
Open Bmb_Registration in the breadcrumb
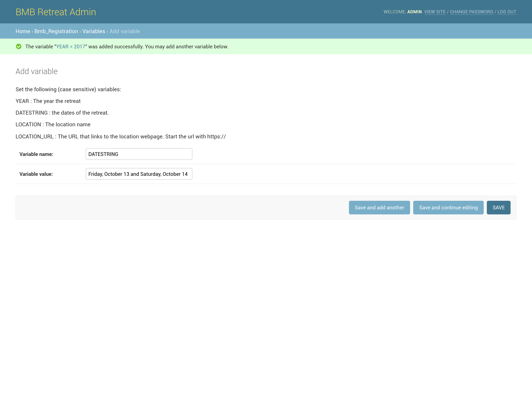click(56, 31)
